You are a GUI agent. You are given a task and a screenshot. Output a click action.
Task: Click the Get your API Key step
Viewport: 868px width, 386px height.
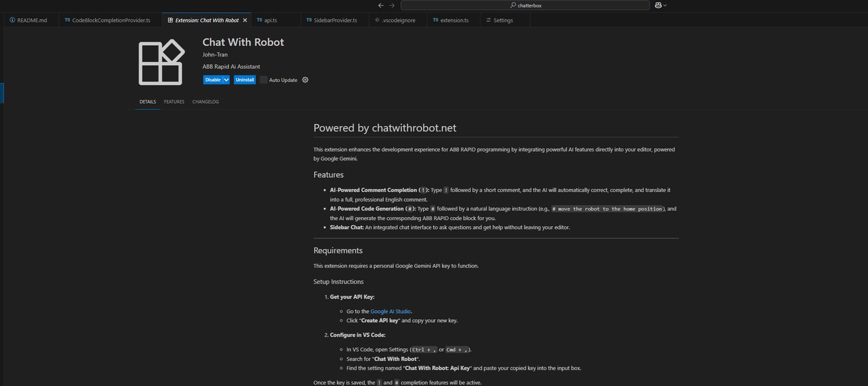click(x=352, y=297)
